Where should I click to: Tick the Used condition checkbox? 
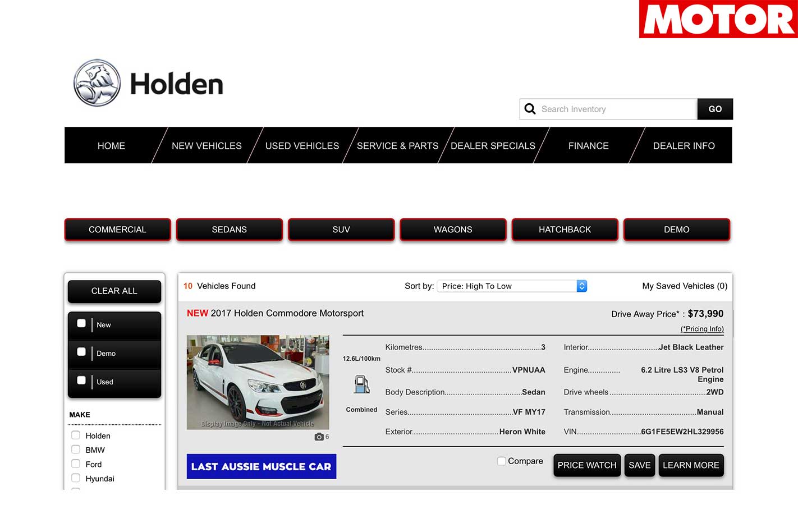coord(81,380)
